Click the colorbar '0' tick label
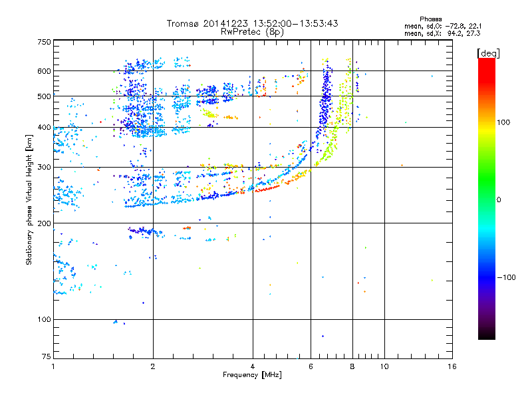 click(499, 200)
